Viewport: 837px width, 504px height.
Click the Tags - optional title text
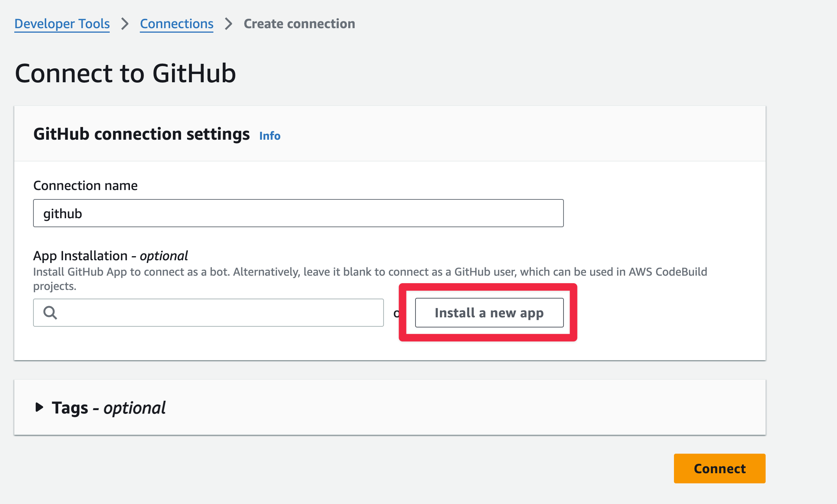[109, 407]
